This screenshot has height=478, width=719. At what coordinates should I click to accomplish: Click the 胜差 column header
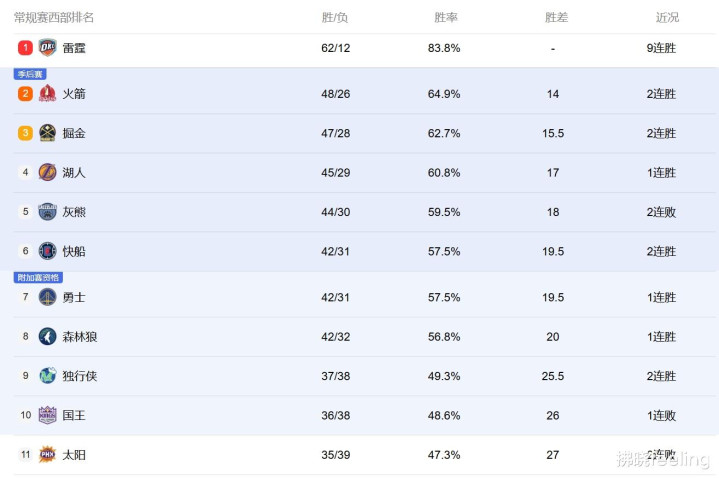coord(556,18)
